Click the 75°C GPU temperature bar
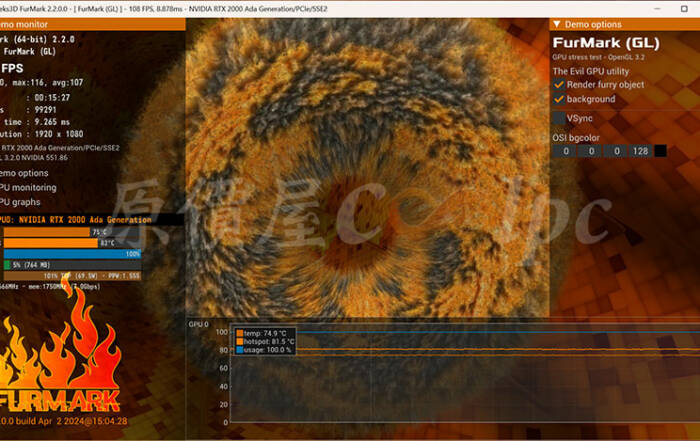This screenshot has height=441, width=700. coord(72,232)
